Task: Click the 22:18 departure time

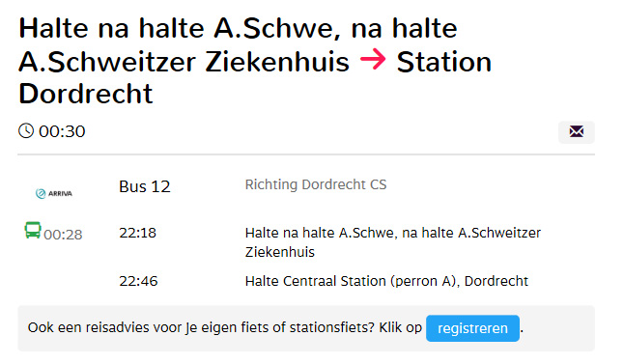Action: pyautogui.click(x=138, y=233)
